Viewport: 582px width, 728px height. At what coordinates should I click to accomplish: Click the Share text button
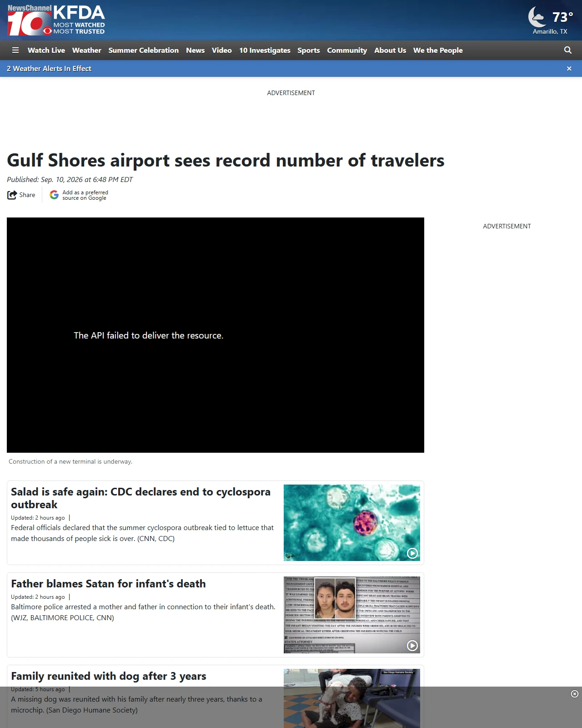[27, 195]
